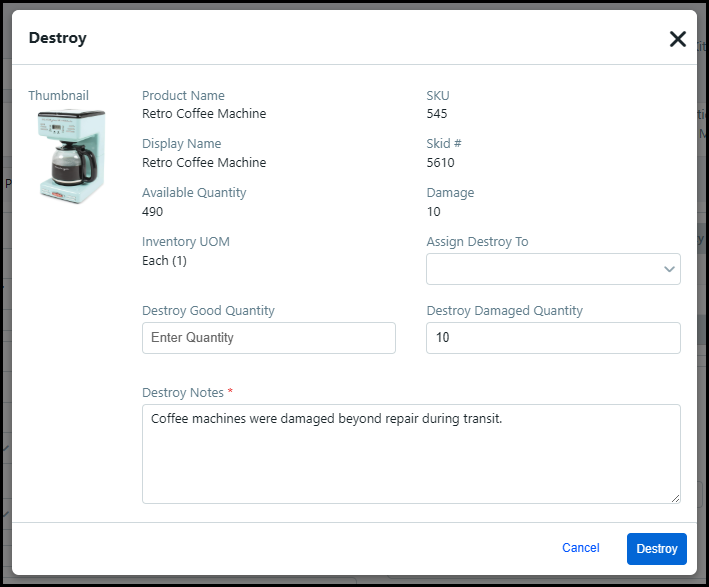Expand the chevron arrow in Assign Destroy To
Image resolution: width=709 pixels, height=587 pixels.
[x=669, y=269]
